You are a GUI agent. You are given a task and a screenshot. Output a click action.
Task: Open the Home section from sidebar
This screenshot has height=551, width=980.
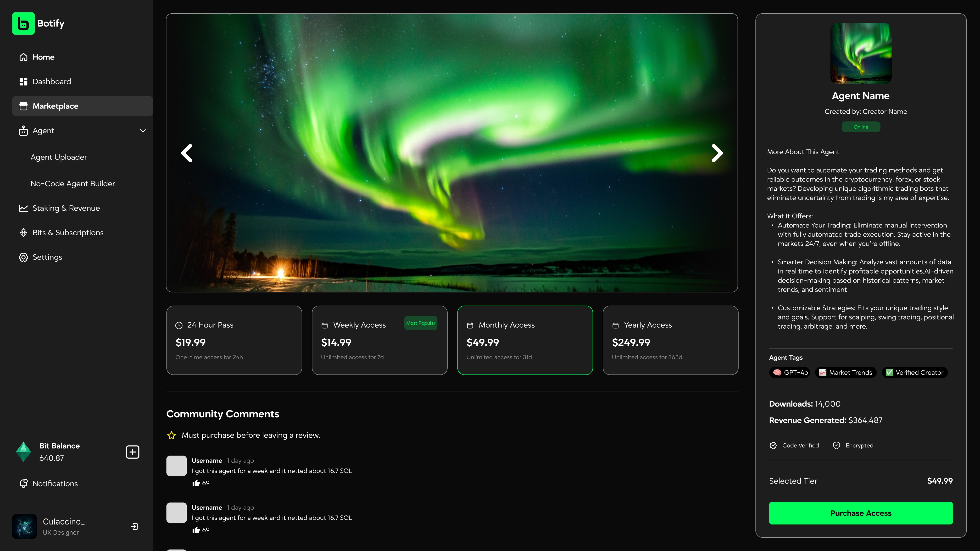coord(43,57)
